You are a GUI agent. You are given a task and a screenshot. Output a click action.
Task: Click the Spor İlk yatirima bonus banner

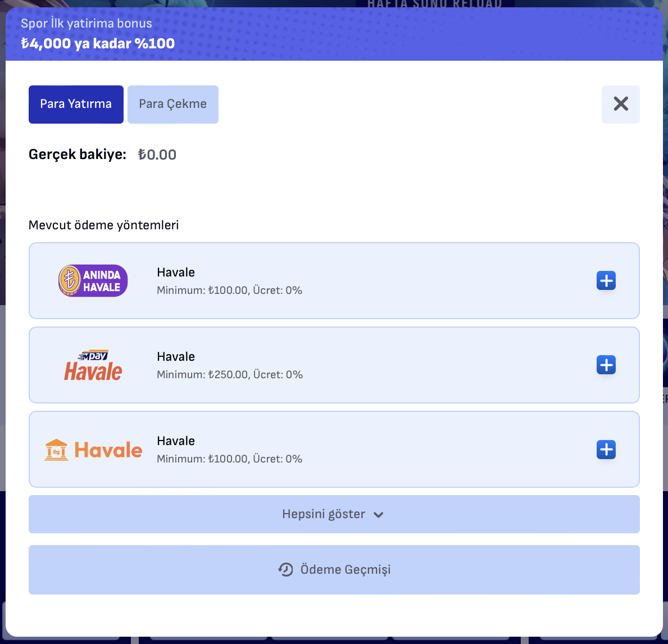coord(334,34)
